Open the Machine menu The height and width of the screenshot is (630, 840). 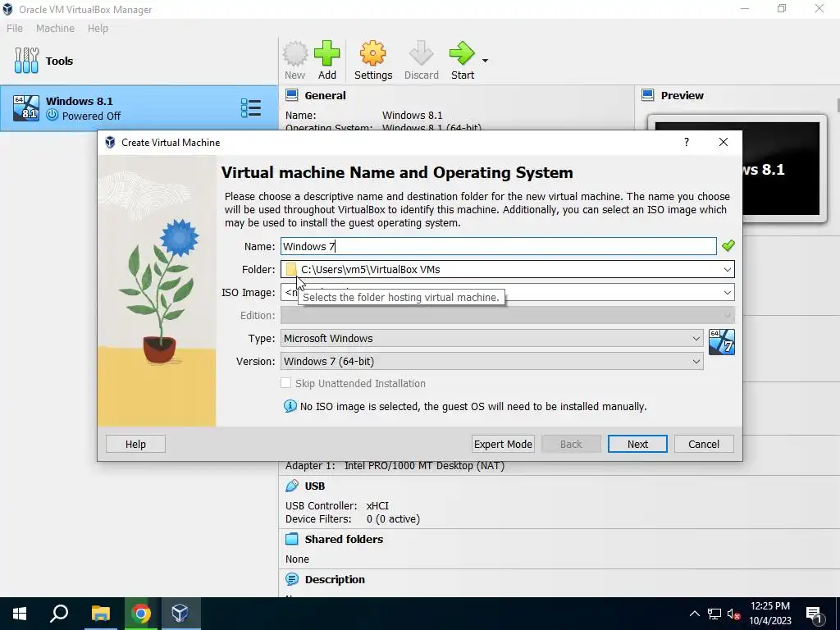pos(55,29)
